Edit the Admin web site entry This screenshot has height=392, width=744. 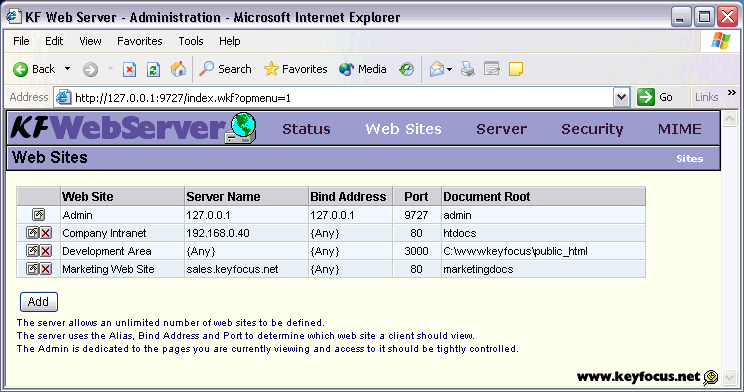(38, 215)
